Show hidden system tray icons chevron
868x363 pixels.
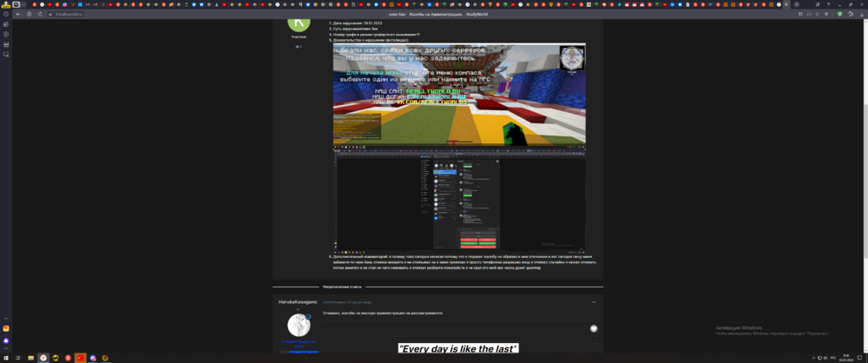click(813, 358)
